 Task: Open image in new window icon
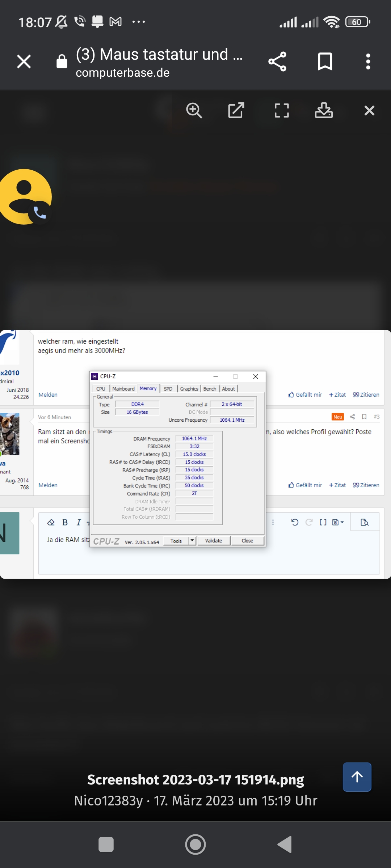(236, 110)
